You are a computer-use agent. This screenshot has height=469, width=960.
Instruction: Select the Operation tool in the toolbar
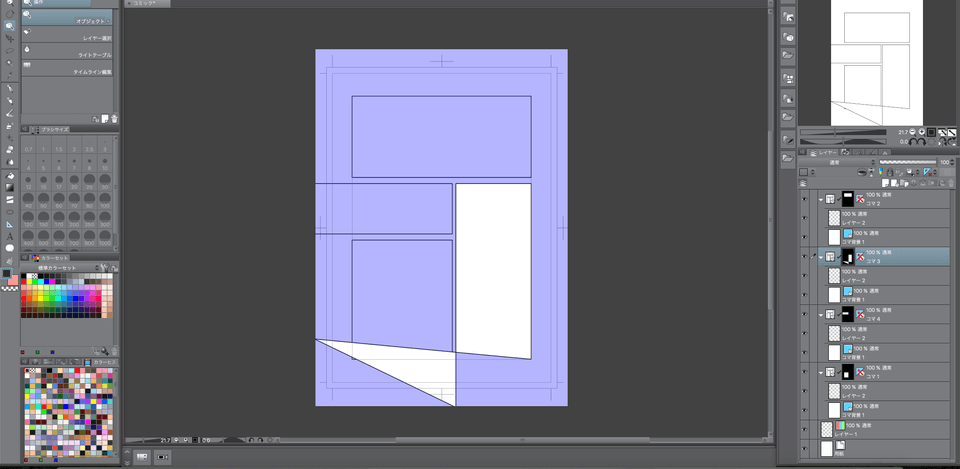(x=9, y=25)
